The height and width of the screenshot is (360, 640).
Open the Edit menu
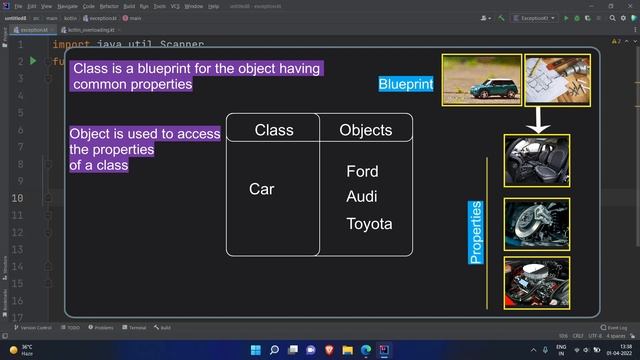[x=32, y=6]
